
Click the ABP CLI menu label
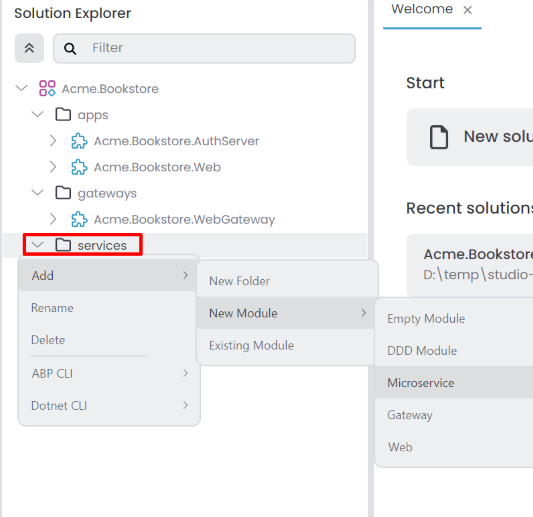pyautogui.click(x=52, y=374)
